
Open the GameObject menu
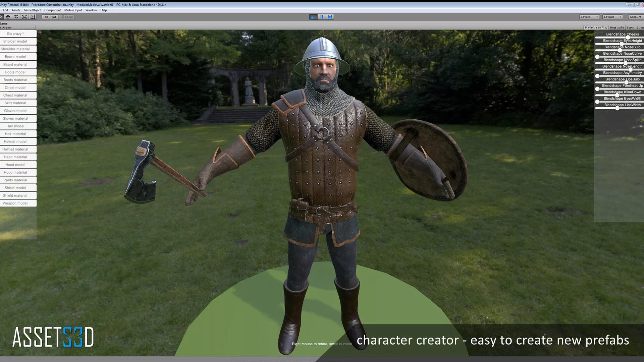pyautogui.click(x=32, y=10)
